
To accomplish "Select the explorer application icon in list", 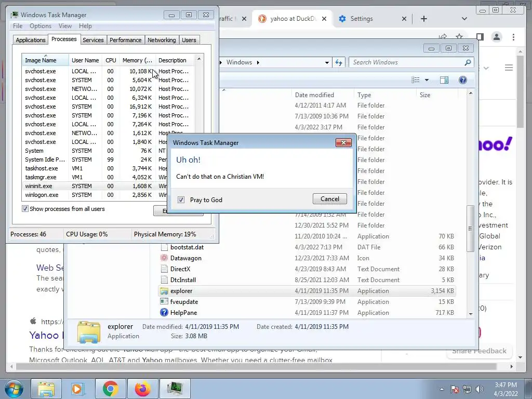I will (164, 291).
